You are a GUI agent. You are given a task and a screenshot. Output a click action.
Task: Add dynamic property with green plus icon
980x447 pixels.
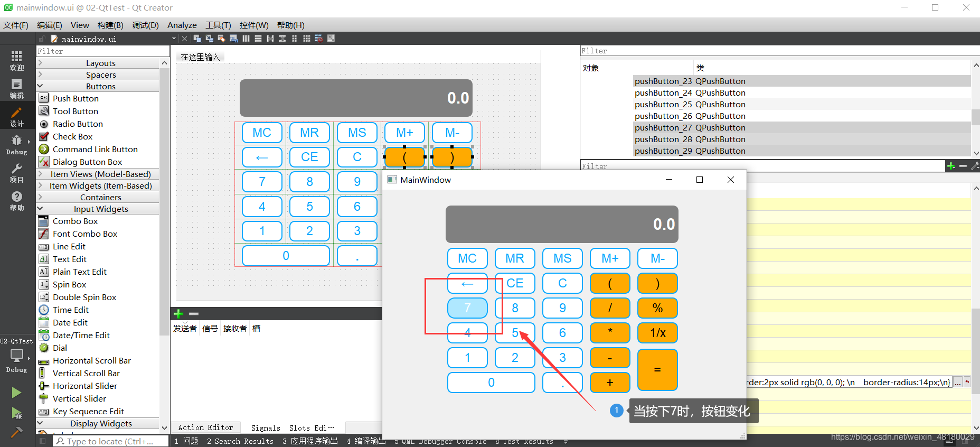click(951, 166)
